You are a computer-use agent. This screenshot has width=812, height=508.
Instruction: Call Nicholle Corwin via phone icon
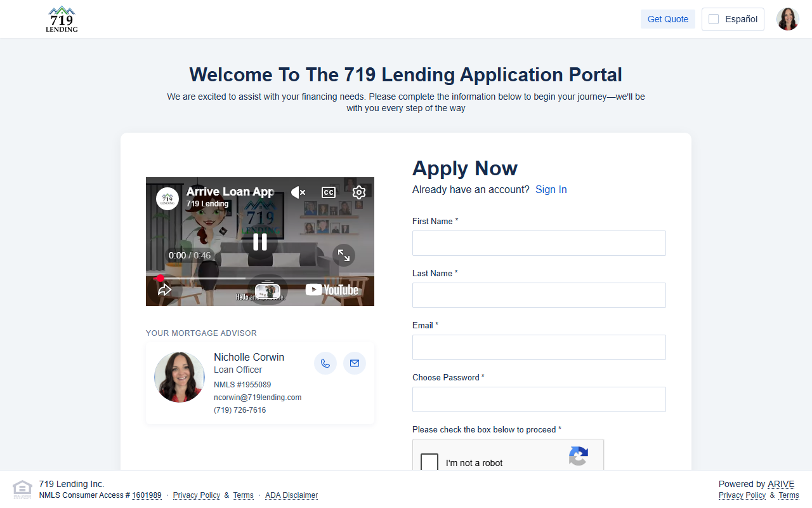(x=325, y=363)
